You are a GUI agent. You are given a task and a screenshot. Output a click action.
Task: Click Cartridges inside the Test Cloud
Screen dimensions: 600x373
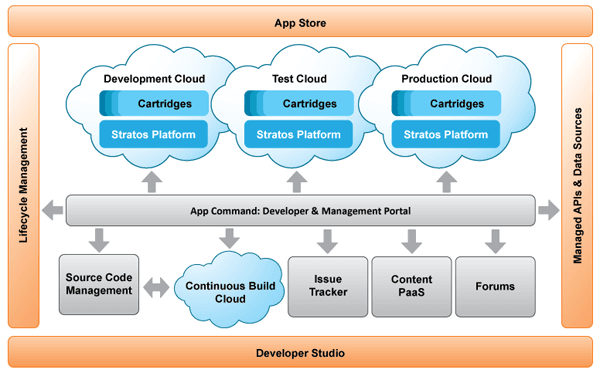(x=299, y=103)
